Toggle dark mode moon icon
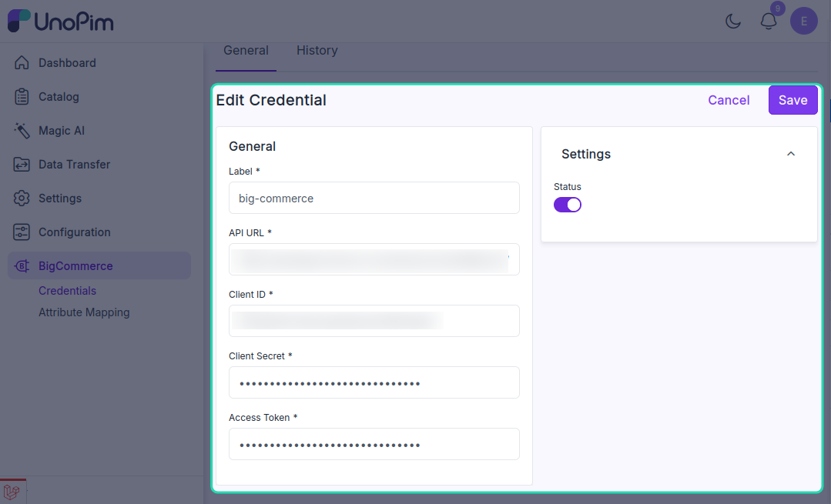The height and width of the screenshot is (504, 831). coord(733,22)
